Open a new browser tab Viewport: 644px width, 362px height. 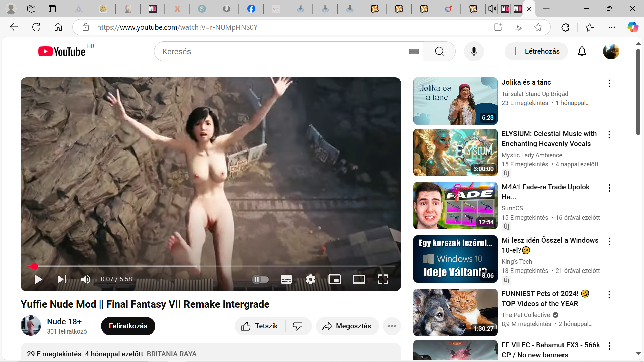(546, 9)
